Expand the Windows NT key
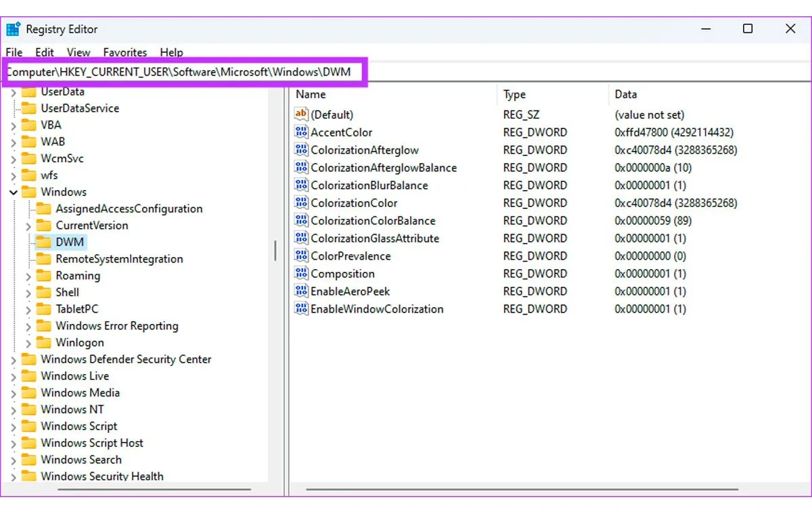The image size is (812, 514). pos(14,411)
